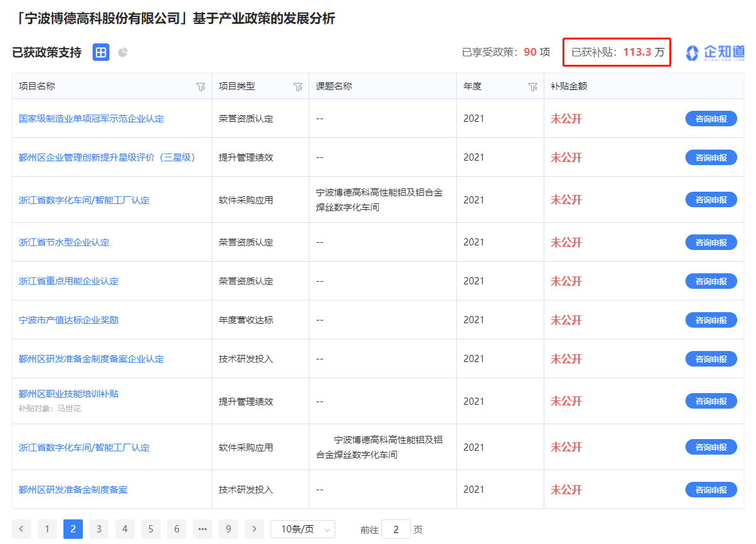
Task: Click the 已获政策支持 section heading
Action: (47, 52)
